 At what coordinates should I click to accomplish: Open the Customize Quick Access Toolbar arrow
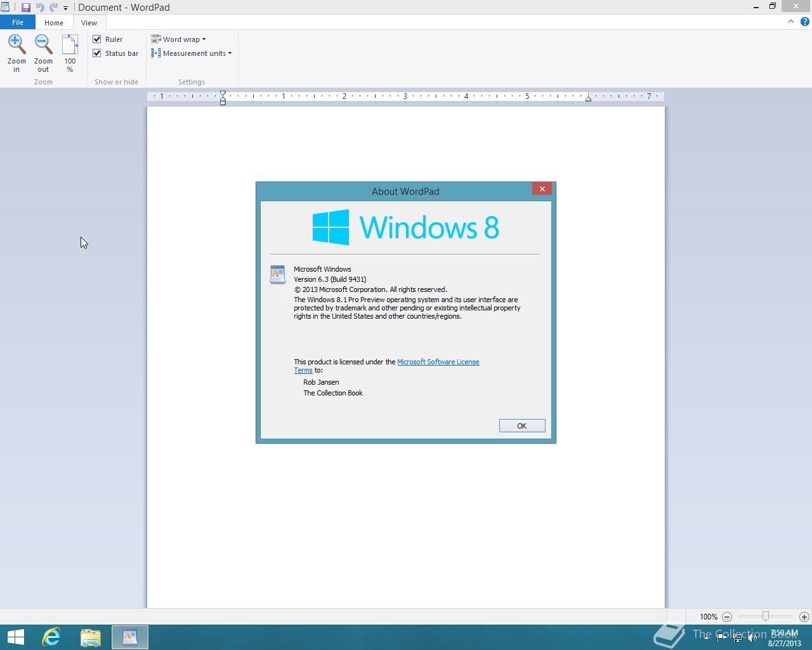point(65,8)
